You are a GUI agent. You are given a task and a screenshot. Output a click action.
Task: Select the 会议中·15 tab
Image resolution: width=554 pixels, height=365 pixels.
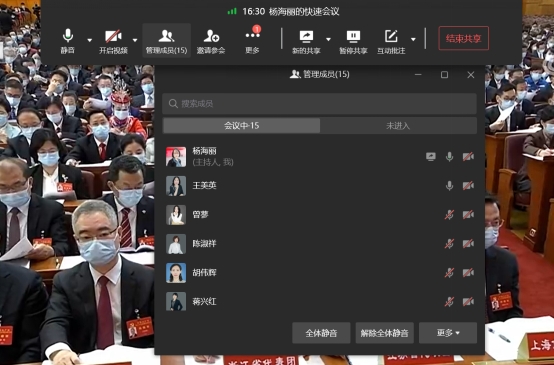[241, 125]
